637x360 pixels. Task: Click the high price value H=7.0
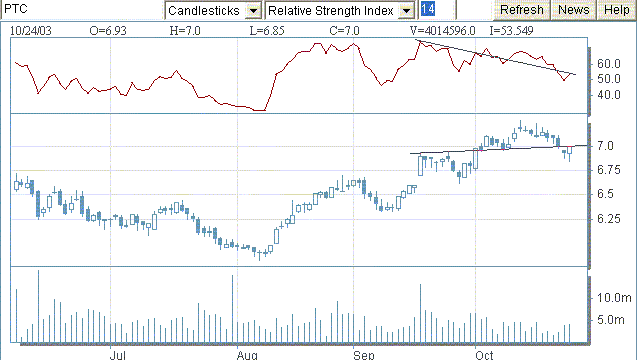tap(185, 31)
